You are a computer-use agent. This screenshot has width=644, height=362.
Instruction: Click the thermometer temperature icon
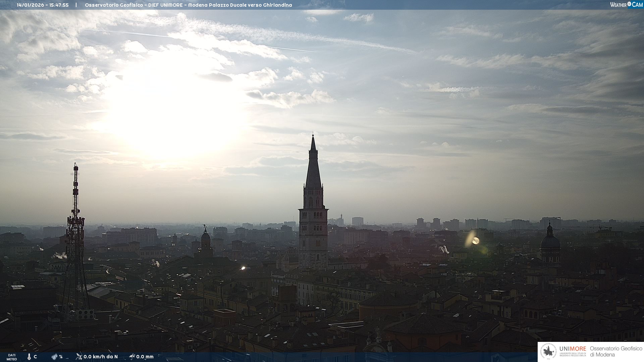[x=29, y=357]
